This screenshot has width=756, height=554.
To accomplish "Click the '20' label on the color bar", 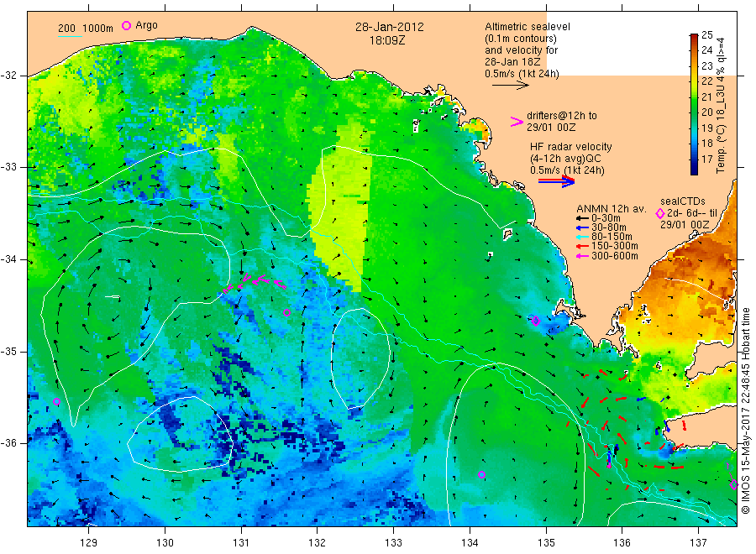I will pyautogui.click(x=706, y=112).
